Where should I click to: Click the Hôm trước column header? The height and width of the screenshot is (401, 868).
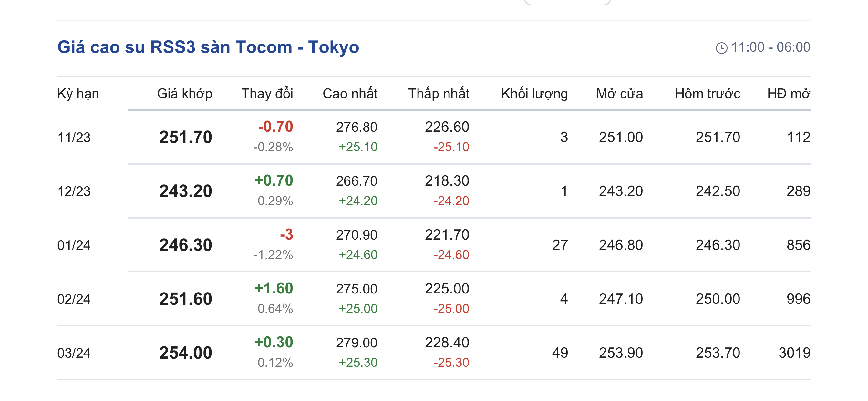coord(707,93)
